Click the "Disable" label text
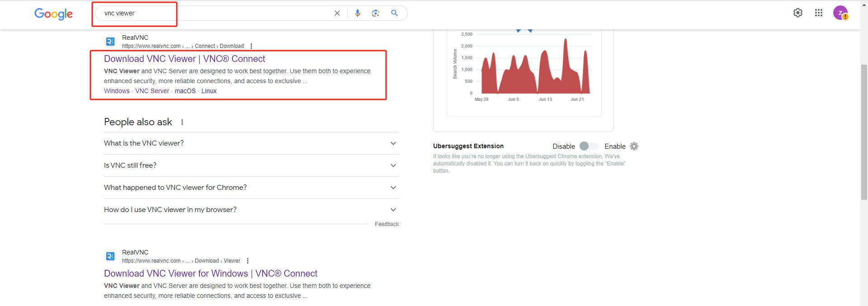Screen dimensions: 868x306 (x=564, y=146)
